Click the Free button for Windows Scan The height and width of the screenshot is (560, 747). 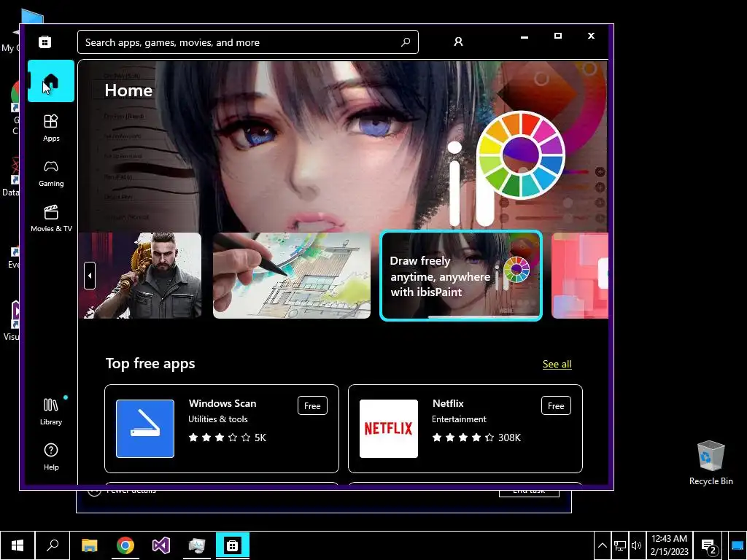tap(312, 405)
